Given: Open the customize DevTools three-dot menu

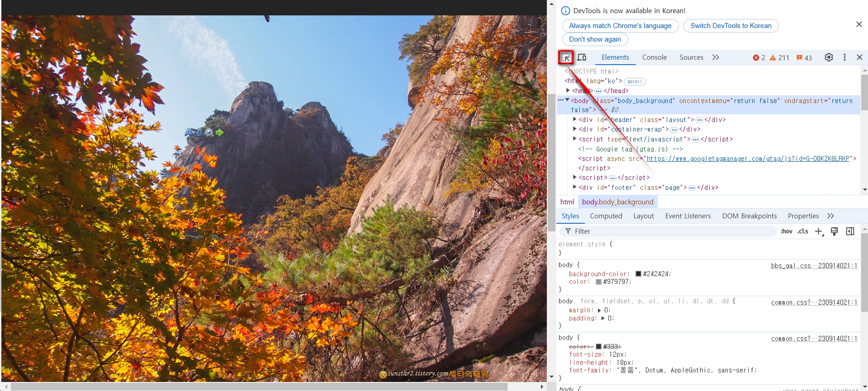Looking at the screenshot, I should 844,57.
